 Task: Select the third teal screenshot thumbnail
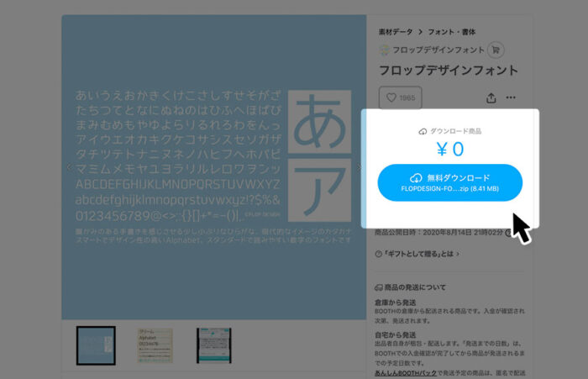(213, 345)
